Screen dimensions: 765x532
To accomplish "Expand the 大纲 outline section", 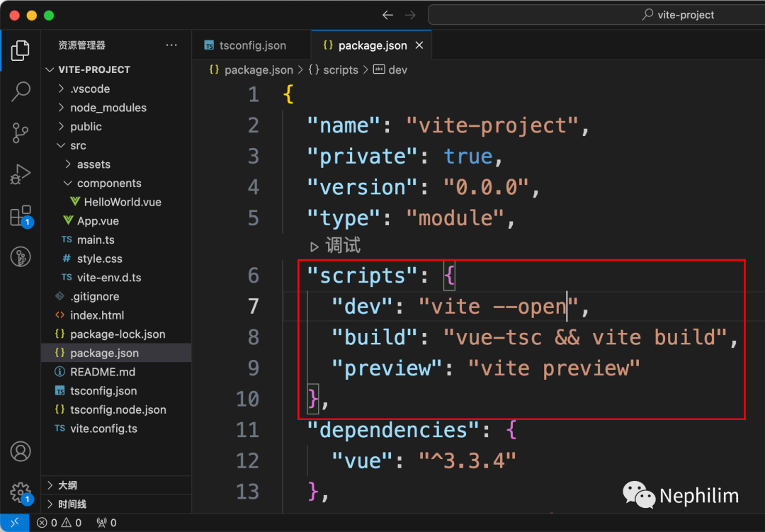I will [116, 485].
